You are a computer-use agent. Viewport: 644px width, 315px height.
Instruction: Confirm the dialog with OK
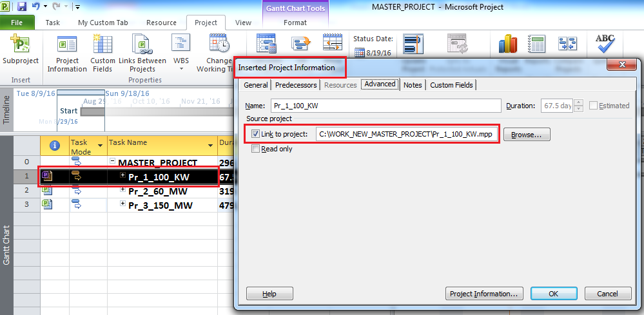pos(554,294)
